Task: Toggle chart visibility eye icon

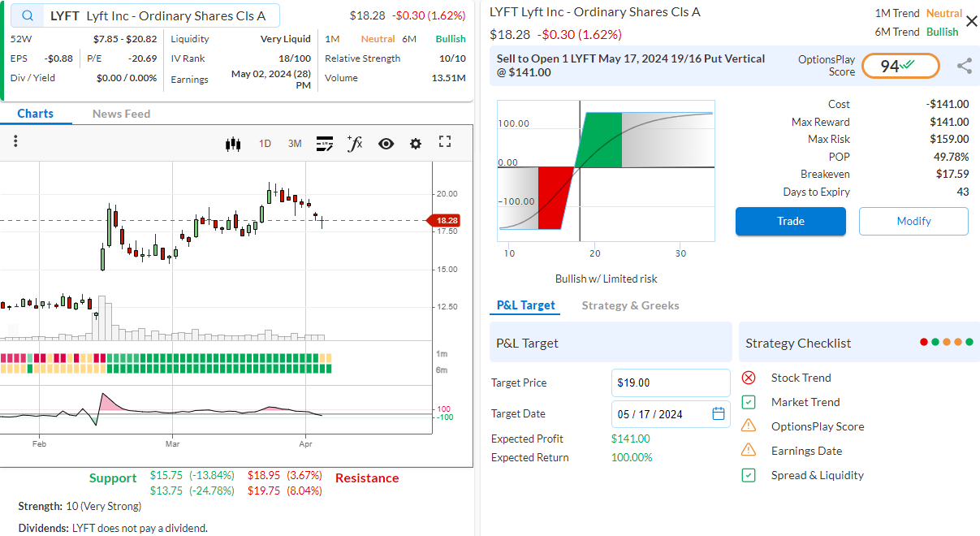Action: pyautogui.click(x=386, y=144)
